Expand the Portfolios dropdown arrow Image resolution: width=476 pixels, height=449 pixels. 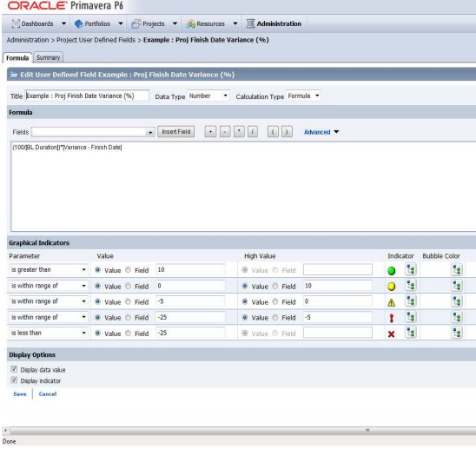point(121,23)
